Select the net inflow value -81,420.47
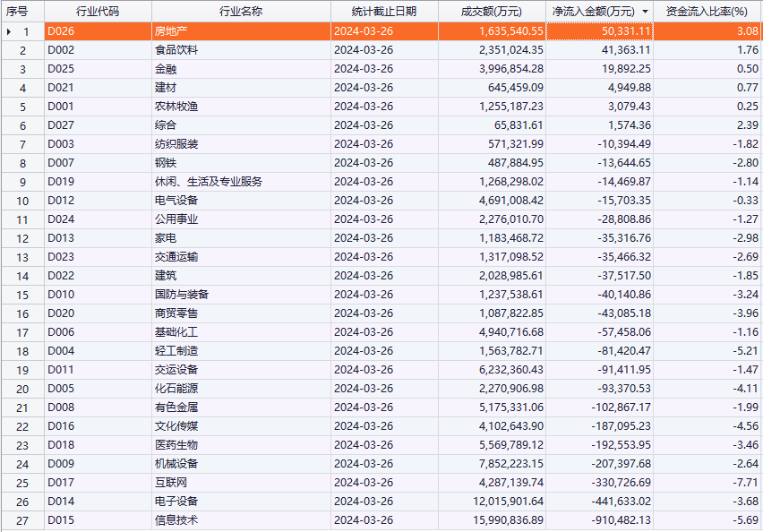The width and height of the screenshot is (763, 532). [x=621, y=351]
